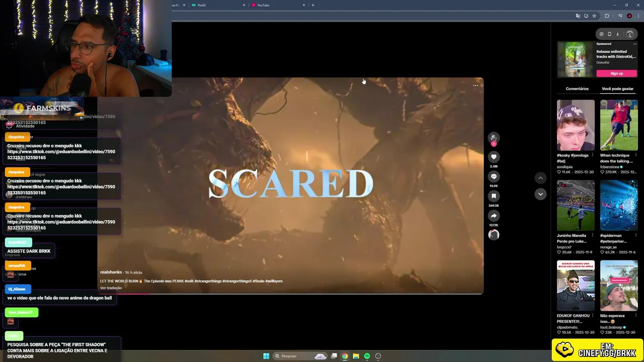Viewport: 644px width, 362px height.
Task: Click the video progress bar
Action: pos(290,294)
